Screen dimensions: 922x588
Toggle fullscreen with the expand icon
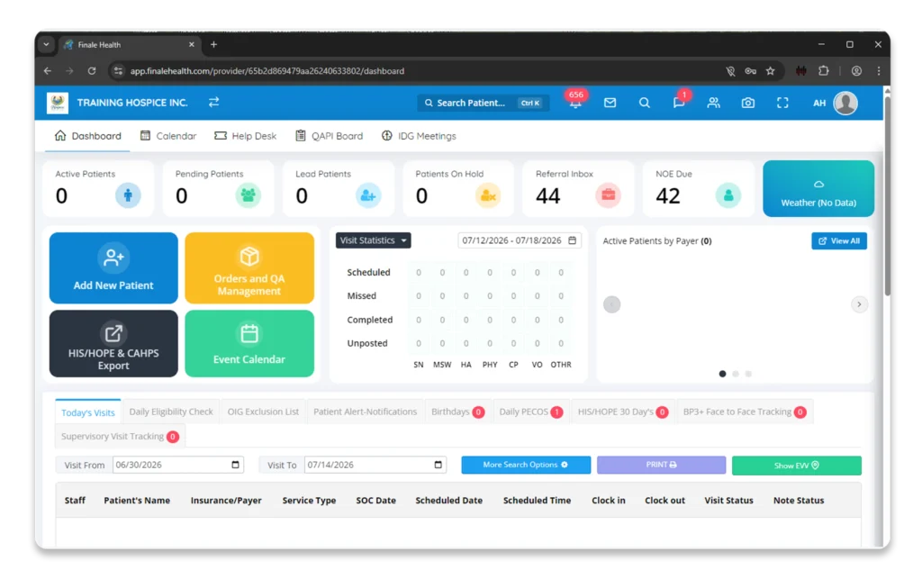pos(782,103)
